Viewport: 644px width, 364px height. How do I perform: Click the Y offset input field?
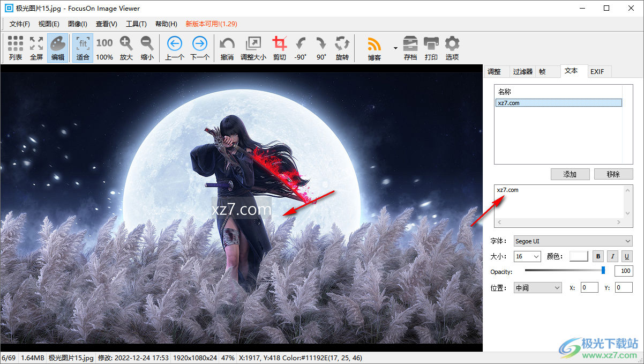pos(624,288)
